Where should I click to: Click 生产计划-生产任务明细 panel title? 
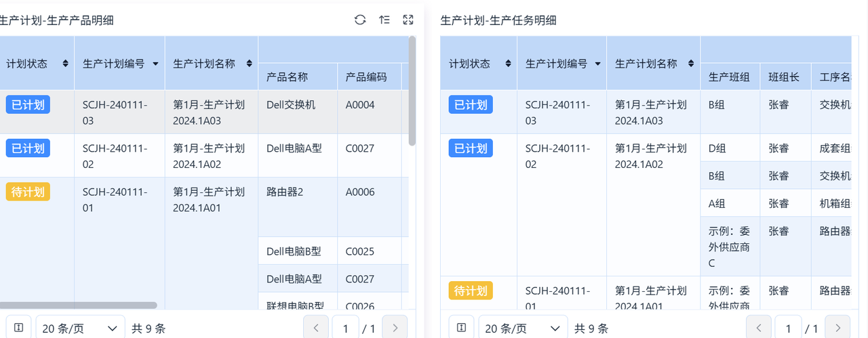point(498,20)
